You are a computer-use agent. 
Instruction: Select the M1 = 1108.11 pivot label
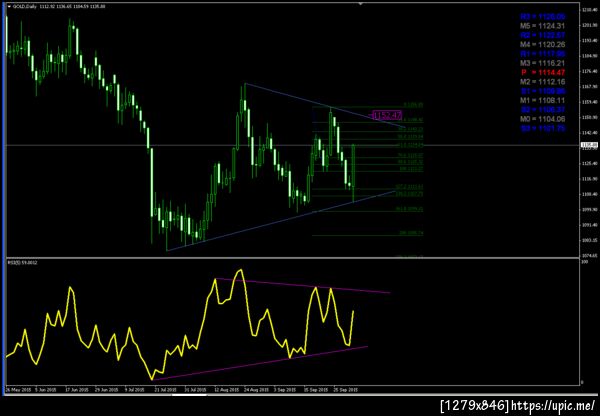pos(542,100)
